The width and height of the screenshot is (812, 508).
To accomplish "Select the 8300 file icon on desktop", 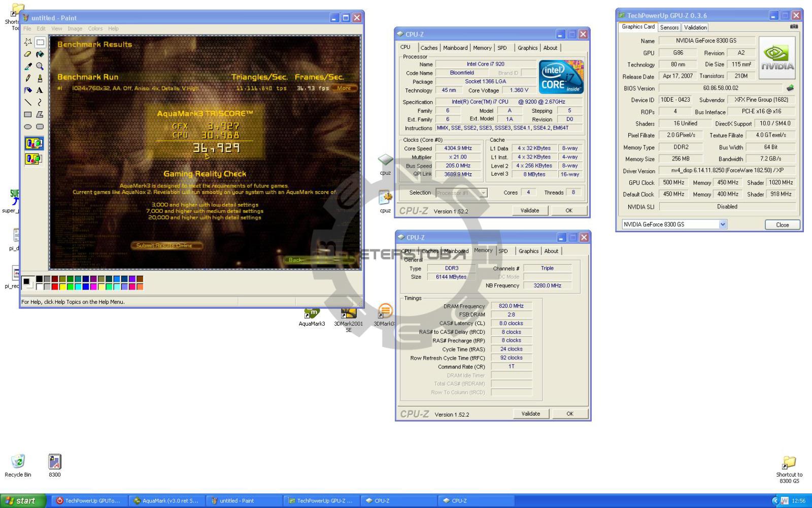I will [54, 465].
